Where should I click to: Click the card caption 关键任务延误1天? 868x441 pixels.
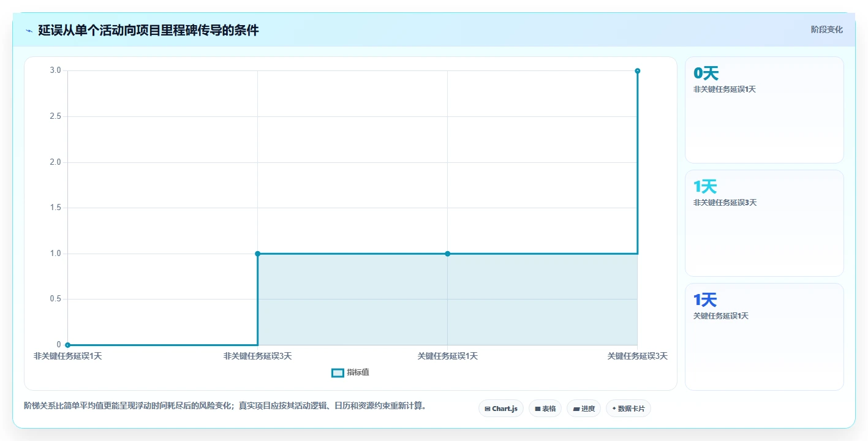(721, 316)
